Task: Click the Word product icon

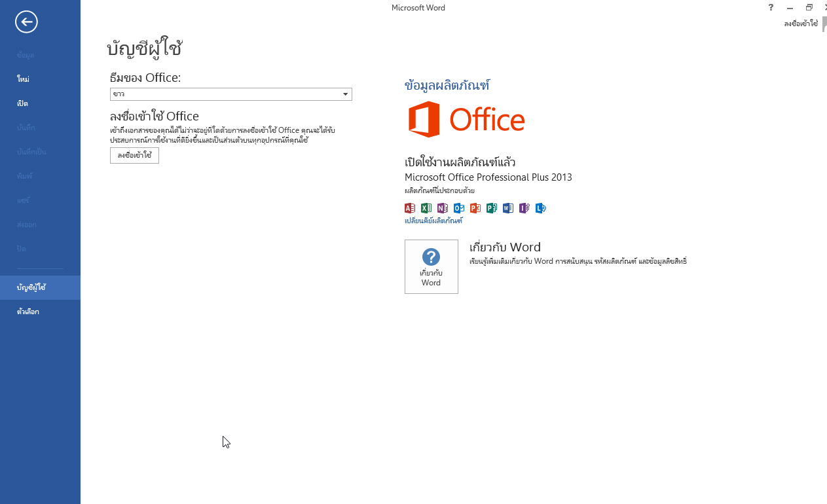Action: [x=508, y=208]
